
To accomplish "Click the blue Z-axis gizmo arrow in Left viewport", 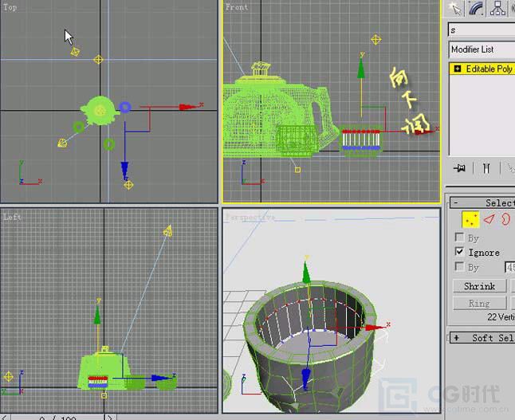I will (x=161, y=378).
